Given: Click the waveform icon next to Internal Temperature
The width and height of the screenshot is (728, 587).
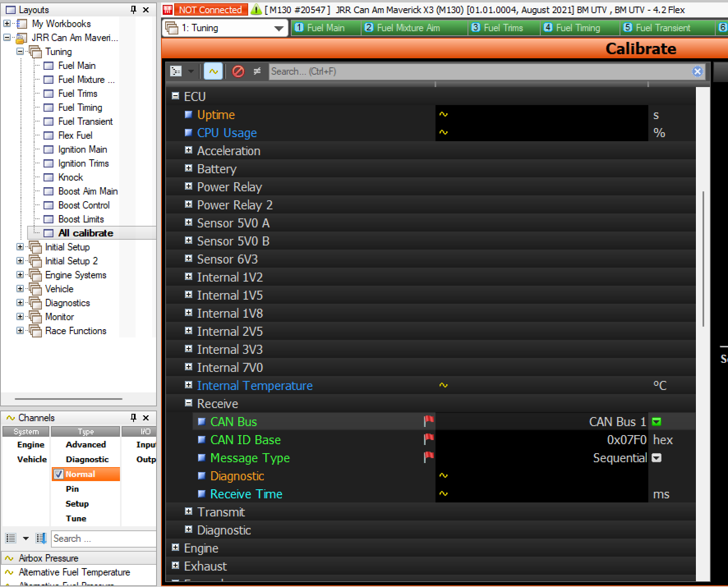Looking at the screenshot, I should tap(443, 385).
